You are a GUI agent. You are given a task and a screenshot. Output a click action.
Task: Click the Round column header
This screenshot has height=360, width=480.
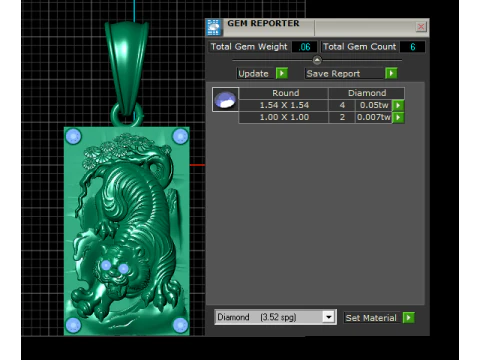tap(284, 93)
